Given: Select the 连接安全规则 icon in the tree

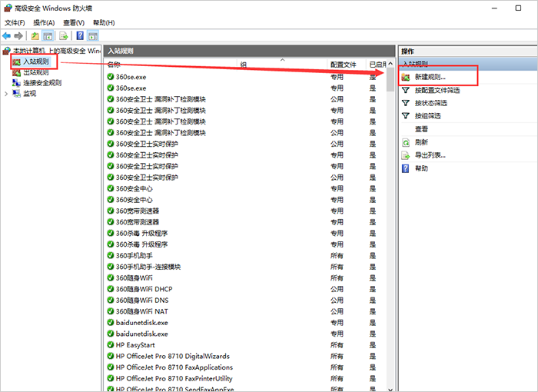Looking at the screenshot, I should (x=16, y=83).
